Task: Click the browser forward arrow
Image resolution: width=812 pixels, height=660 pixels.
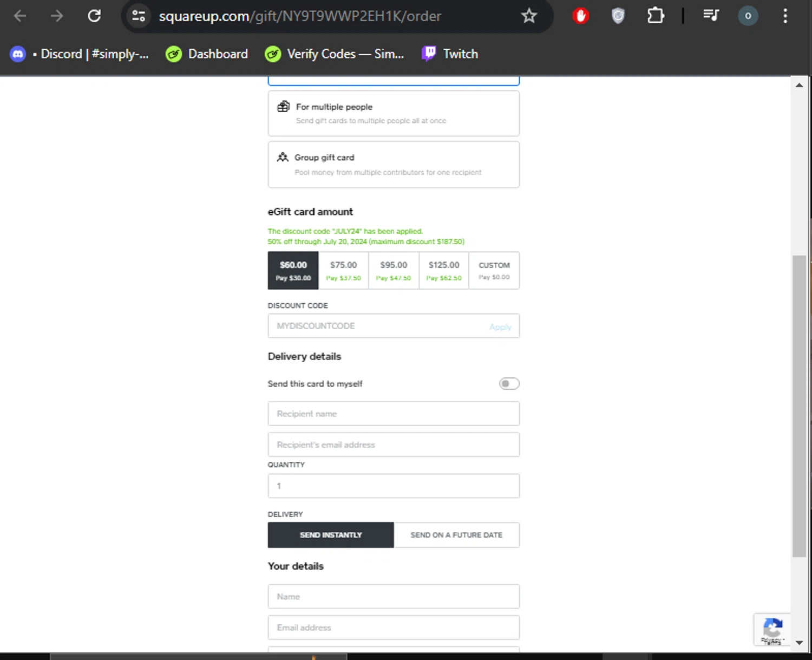Action: pos(57,16)
